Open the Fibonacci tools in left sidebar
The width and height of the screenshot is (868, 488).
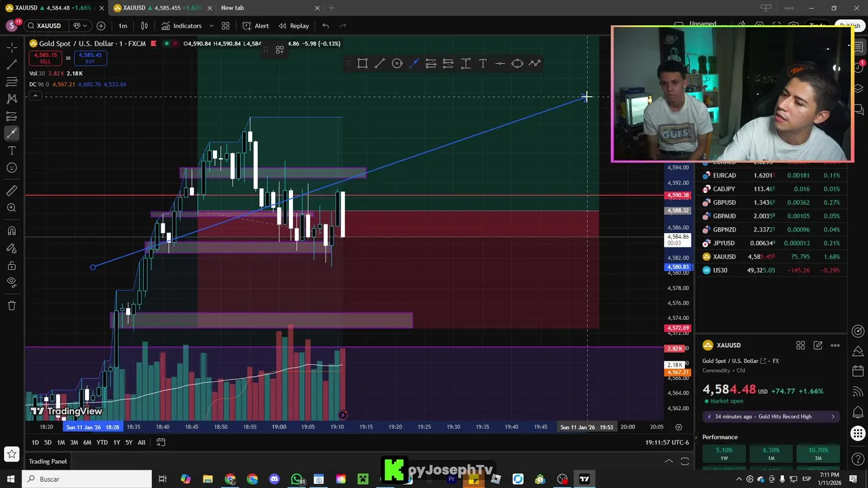click(x=12, y=81)
